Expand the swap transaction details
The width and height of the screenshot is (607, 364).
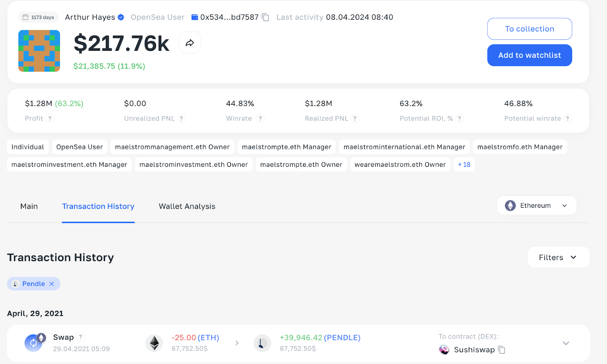click(566, 343)
